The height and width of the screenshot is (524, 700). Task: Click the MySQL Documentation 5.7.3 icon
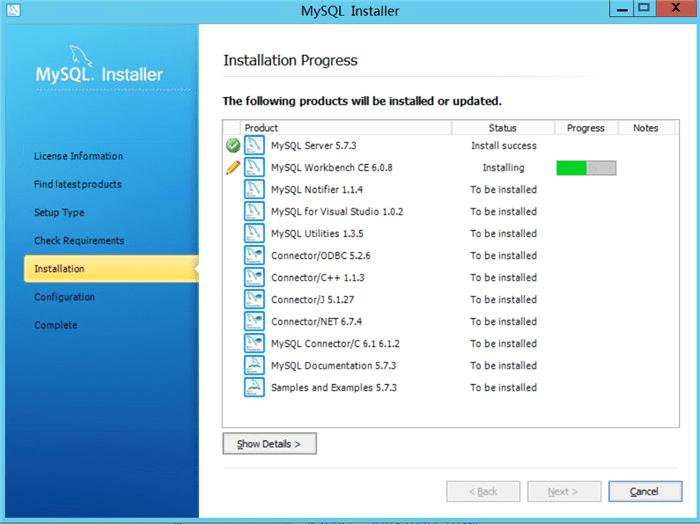pos(254,365)
